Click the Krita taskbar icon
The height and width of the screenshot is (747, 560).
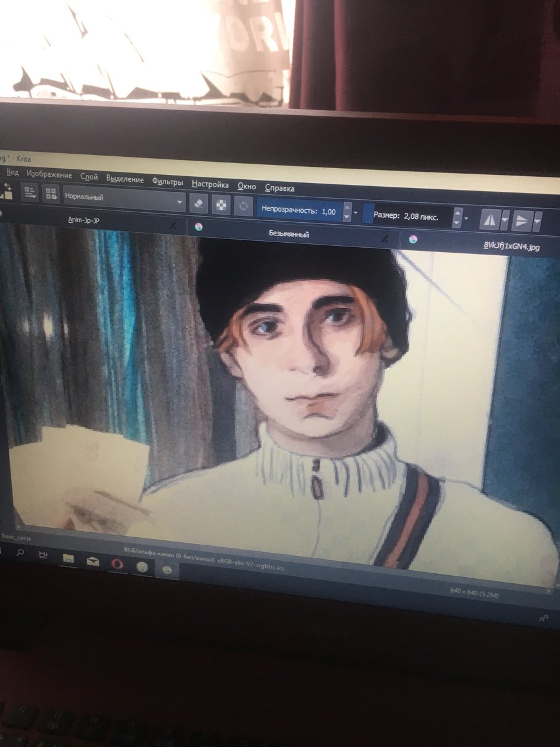(x=167, y=569)
